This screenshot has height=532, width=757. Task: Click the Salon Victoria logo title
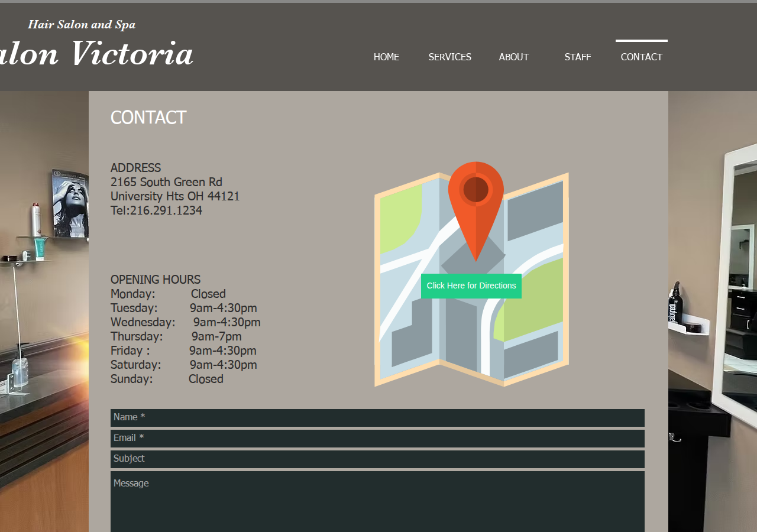(x=96, y=54)
